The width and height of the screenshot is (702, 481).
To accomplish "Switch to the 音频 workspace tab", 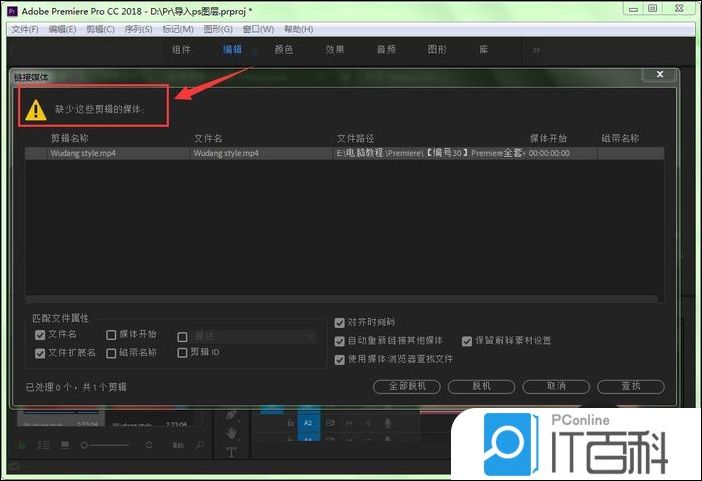I will (x=386, y=50).
